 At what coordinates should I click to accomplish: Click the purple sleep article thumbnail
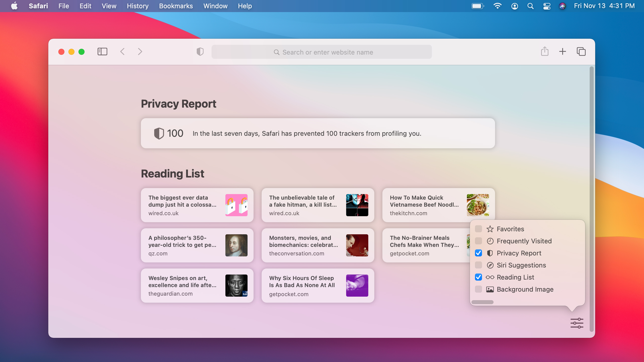coord(357,286)
